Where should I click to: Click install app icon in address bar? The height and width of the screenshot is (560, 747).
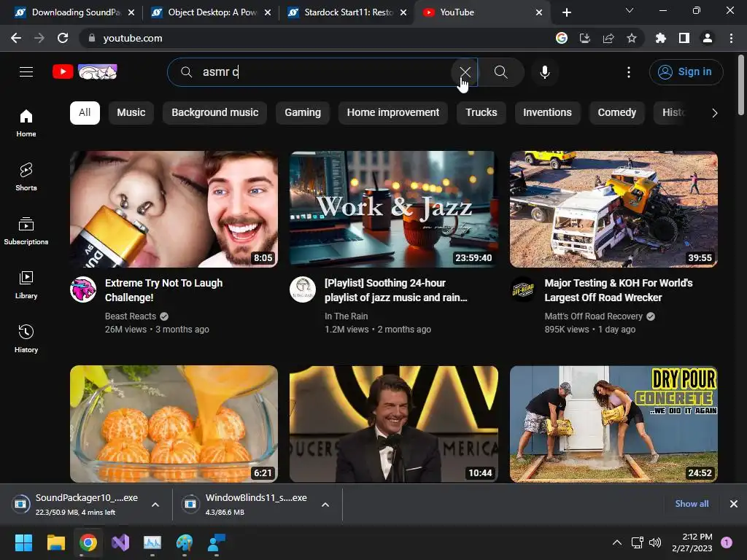click(585, 38)
